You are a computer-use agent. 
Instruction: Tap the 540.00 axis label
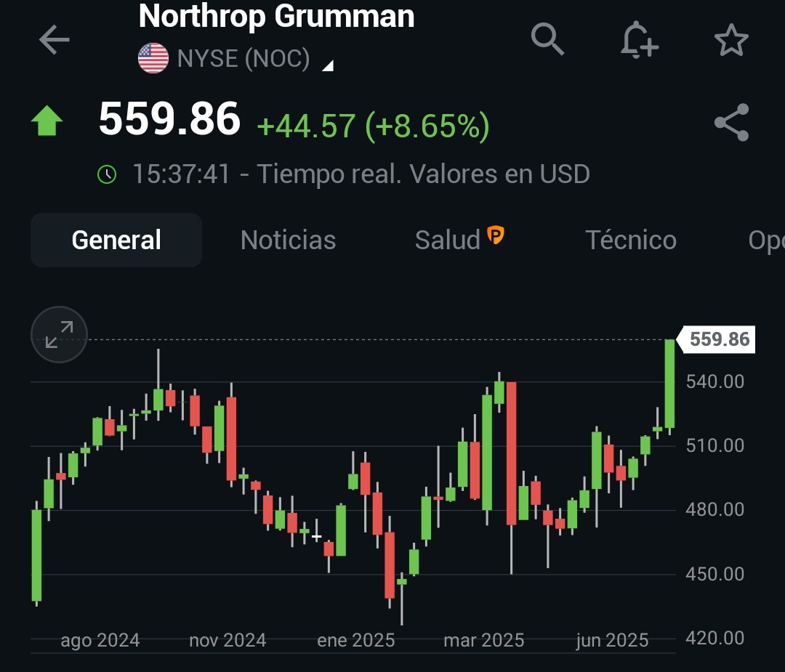click(x=715, y=382)
